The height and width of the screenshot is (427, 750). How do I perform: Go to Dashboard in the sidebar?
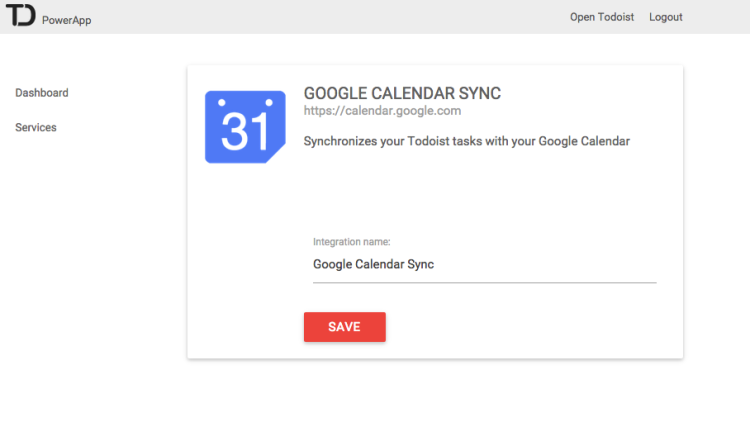[x=42, y=93]
